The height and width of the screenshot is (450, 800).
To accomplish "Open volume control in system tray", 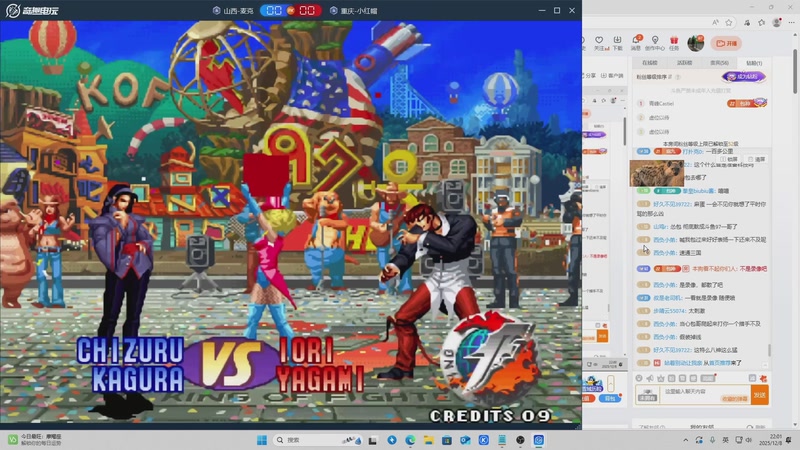I will click(748, 440).
